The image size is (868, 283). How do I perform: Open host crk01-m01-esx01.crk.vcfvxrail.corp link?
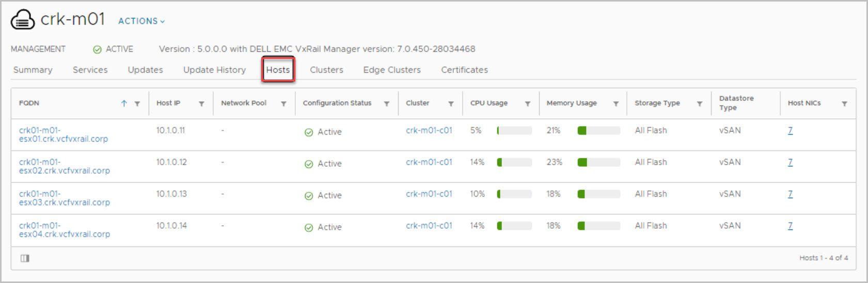[63, 135]
